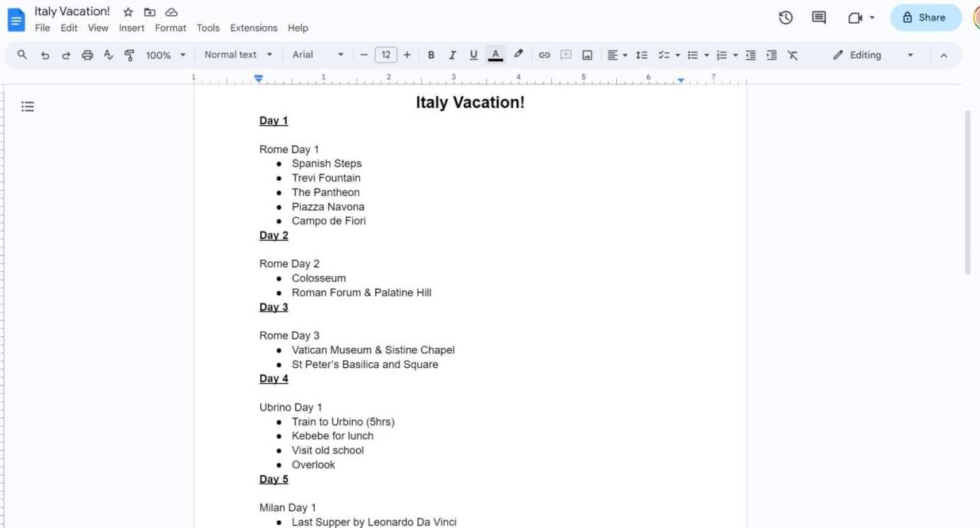Toggle bold formatting
Viewport: 980px width, 528px height.
click(x=431, y=54)
